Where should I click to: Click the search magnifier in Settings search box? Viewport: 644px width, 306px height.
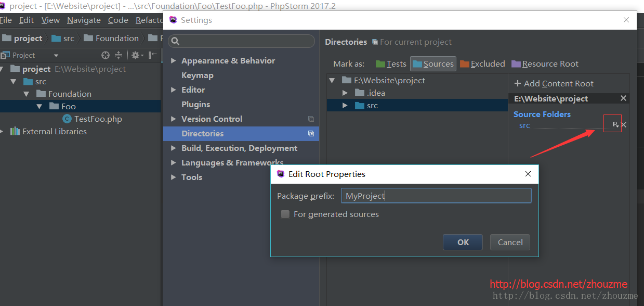[175, 41]
